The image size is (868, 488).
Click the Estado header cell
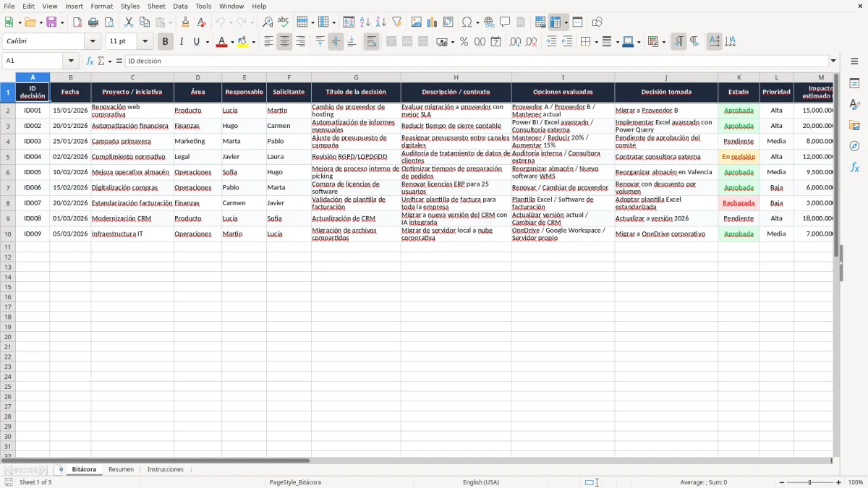pyautogui.click(x=739, y=92)
